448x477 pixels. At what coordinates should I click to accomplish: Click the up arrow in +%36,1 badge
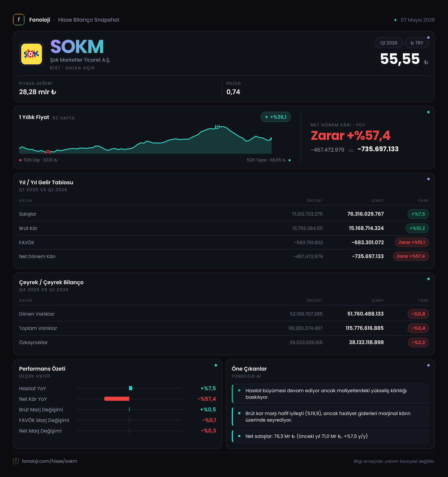[266, 117]
